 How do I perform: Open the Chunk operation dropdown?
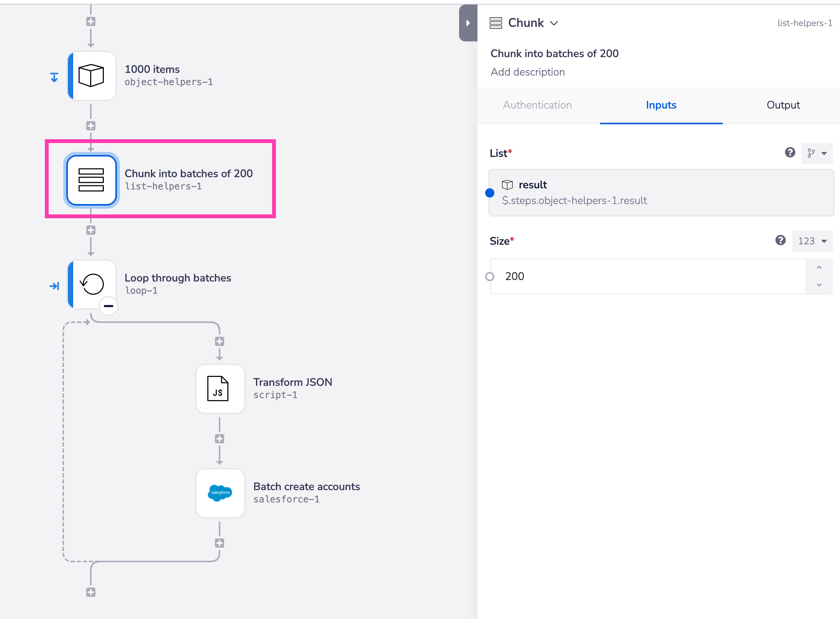554,23
